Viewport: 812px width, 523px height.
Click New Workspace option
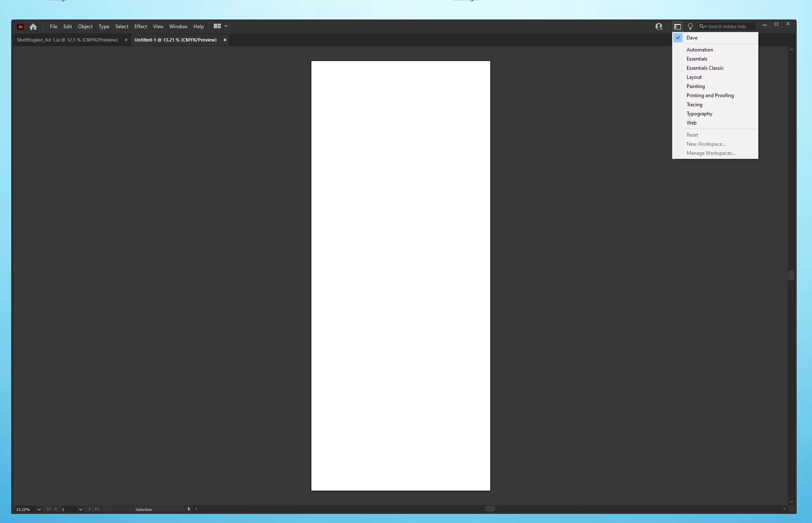tap(706, 144)
